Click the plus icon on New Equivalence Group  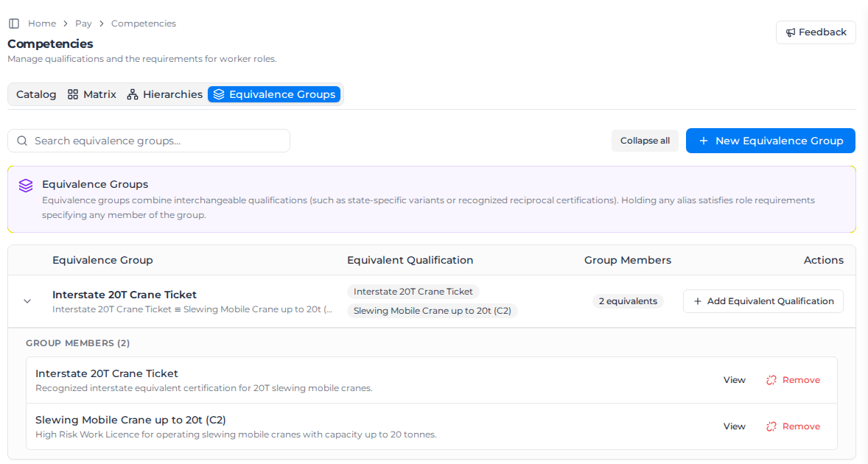(704, 141)
